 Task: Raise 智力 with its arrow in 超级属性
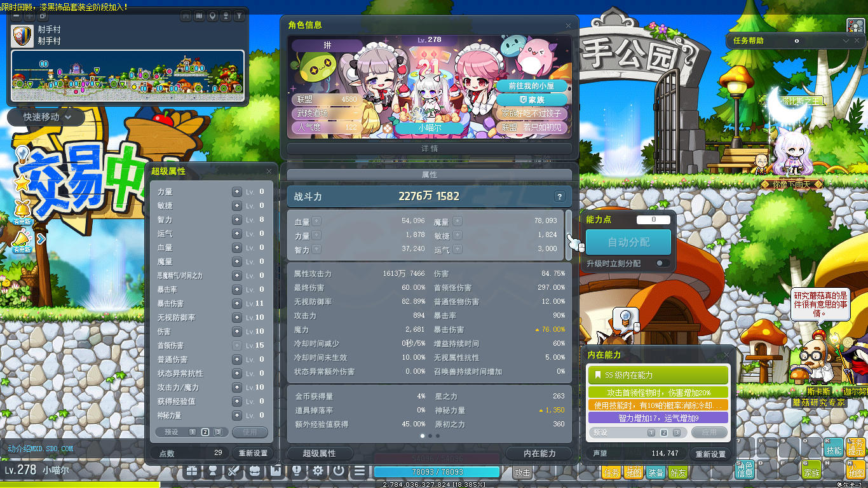(x=237, y=219)
